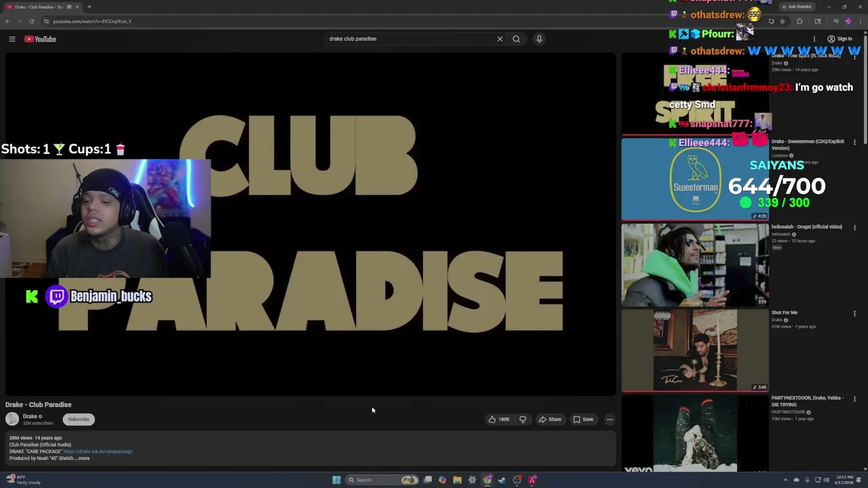Run search with magnifier button
The width and height of the screenshot is (868, 488).
click(x=516, y=39)
